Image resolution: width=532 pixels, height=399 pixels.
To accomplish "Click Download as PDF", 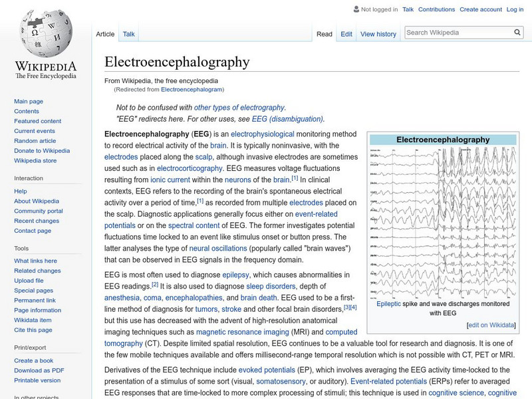I will pos(39,370).
